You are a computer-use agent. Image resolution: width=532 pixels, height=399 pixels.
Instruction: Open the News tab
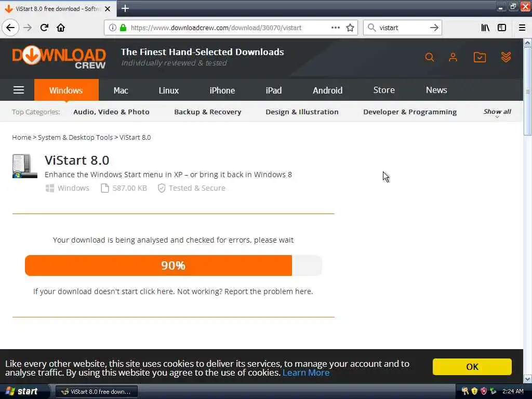click(x=436, y=90)
